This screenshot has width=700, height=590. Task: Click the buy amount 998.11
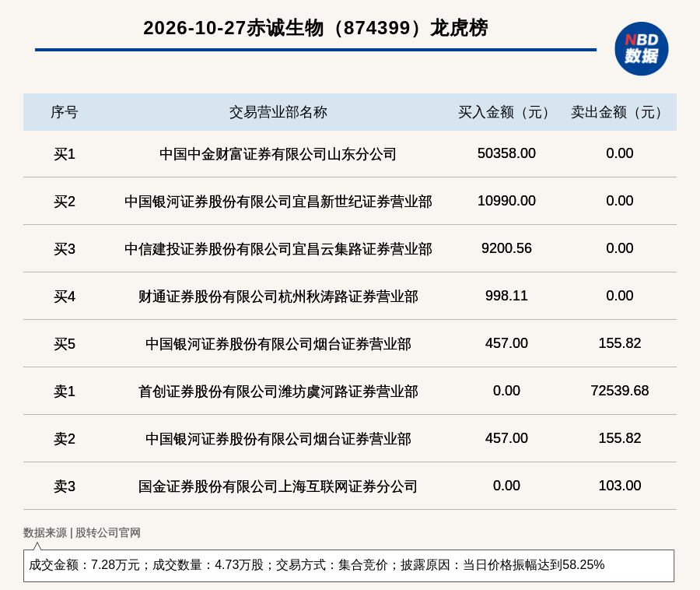(x=506, y=296)
